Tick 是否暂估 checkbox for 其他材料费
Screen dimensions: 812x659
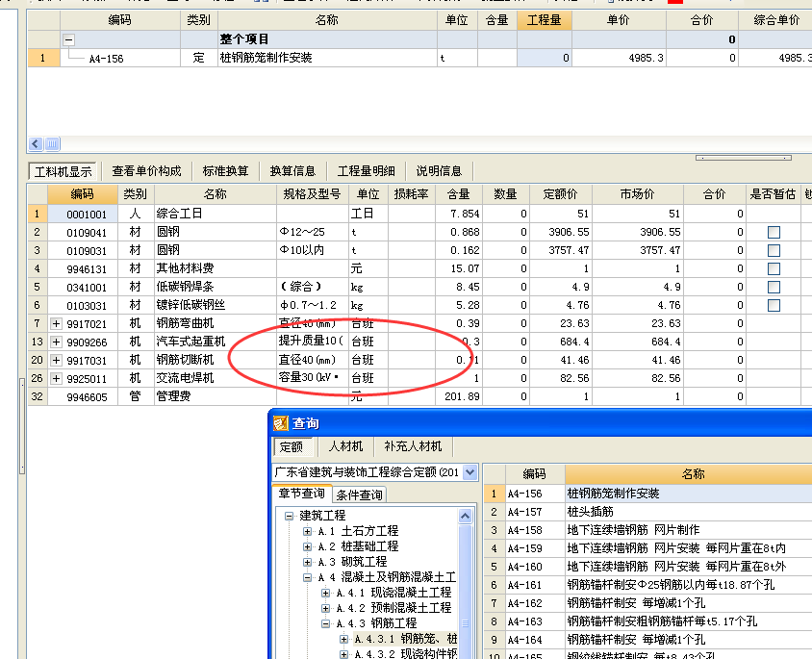click(x=774, y=268)
